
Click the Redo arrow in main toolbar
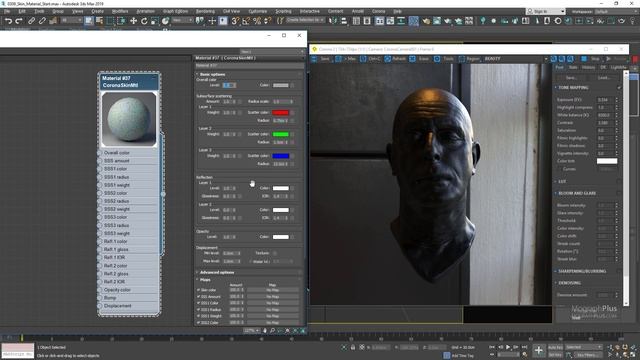[x=19, y=21]
